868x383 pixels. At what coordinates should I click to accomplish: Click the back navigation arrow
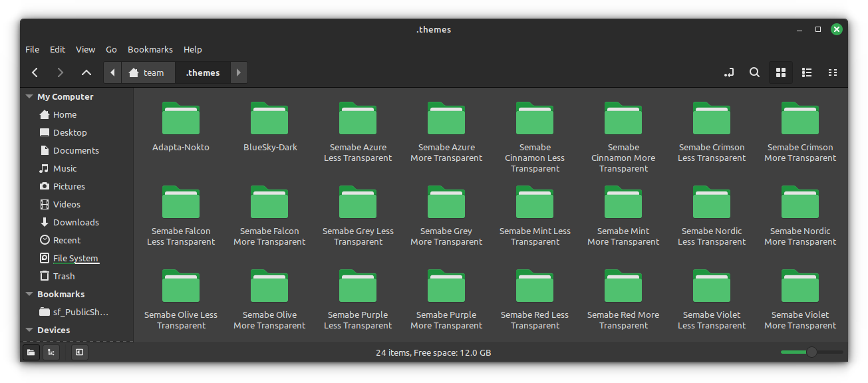click(35, 72)
